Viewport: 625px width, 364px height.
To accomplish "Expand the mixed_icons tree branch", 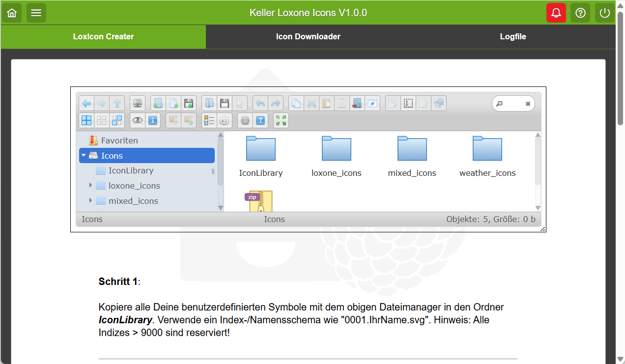I will (90, 201).
